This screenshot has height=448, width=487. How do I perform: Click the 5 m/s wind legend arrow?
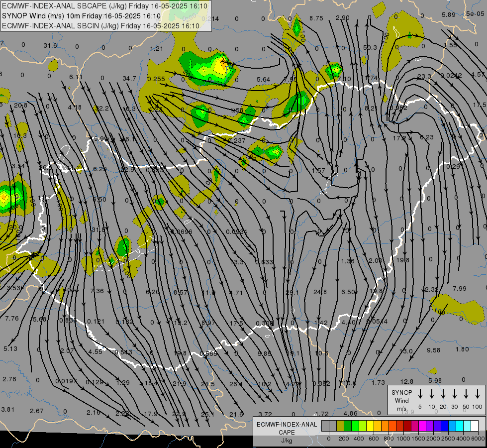click(x=420, y=394)
